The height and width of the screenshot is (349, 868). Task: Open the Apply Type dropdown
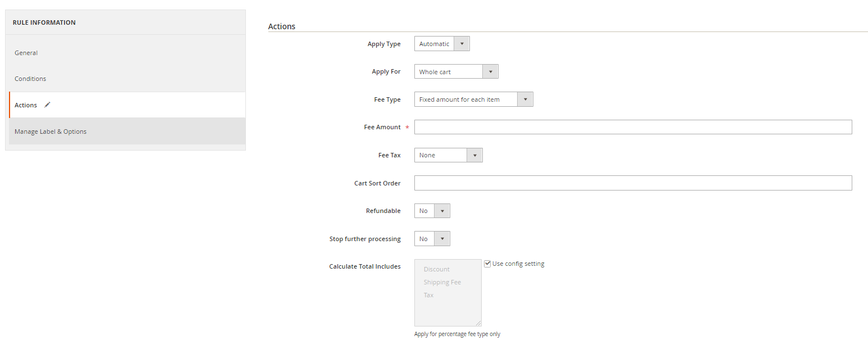click(441, 44)
